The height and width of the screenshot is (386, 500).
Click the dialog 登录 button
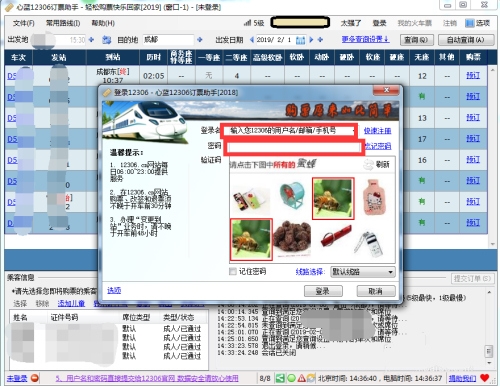[323, 291]
